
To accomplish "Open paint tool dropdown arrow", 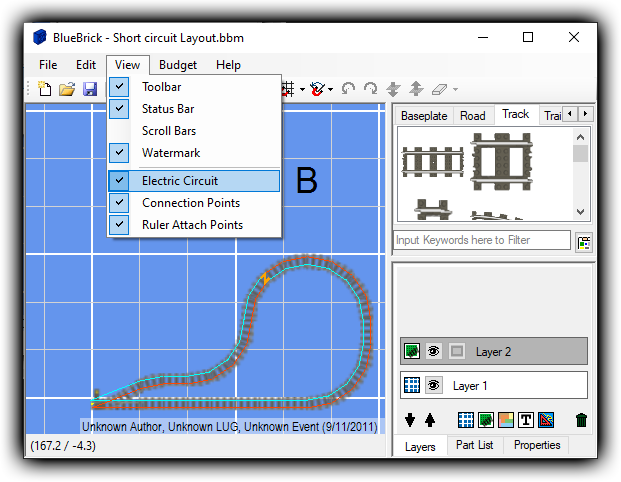I will 330,90.
